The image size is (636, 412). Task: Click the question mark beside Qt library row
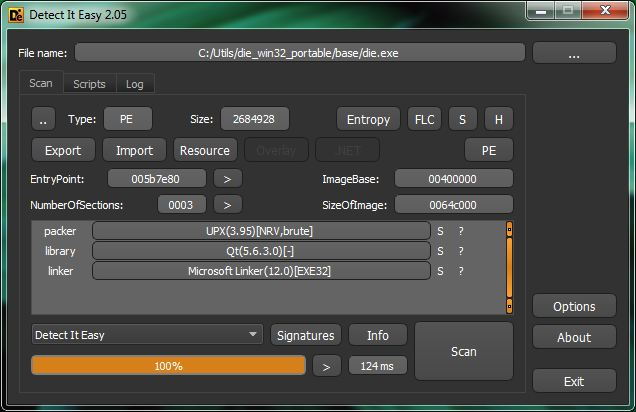[x=461, y=251]
